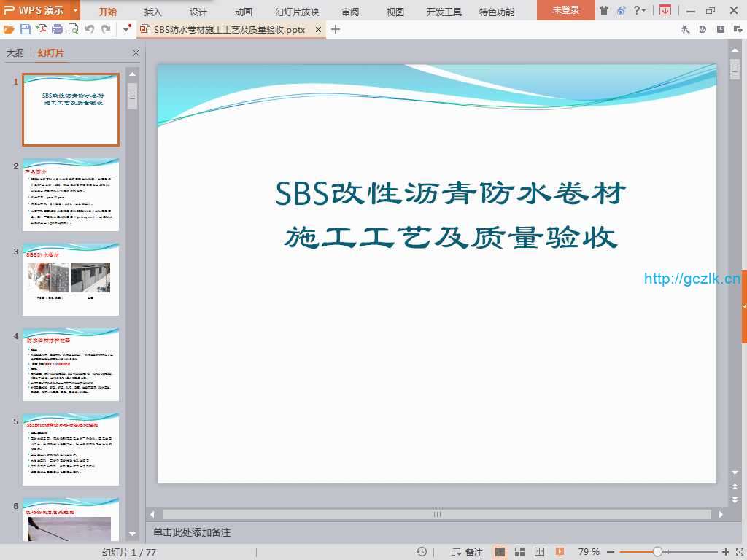Switch to Reading view in status bar
The image size is (747, 560).
[540, 552]
